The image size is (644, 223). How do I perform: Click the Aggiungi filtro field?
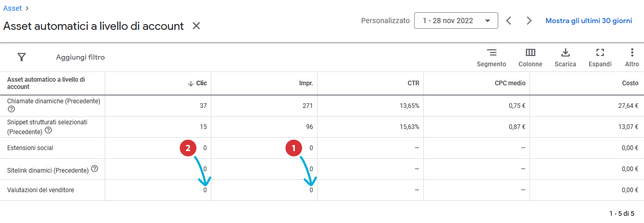[x=81, y=57]
